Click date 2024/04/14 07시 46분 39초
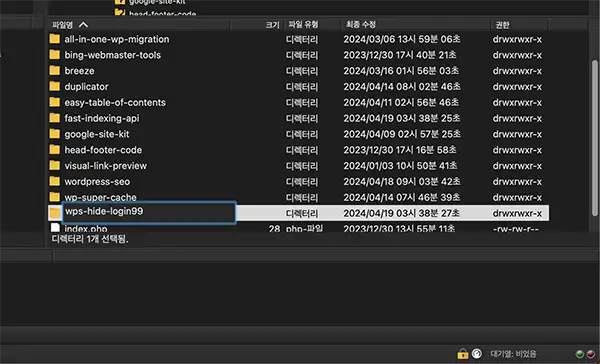 click(x=402, y=197)
